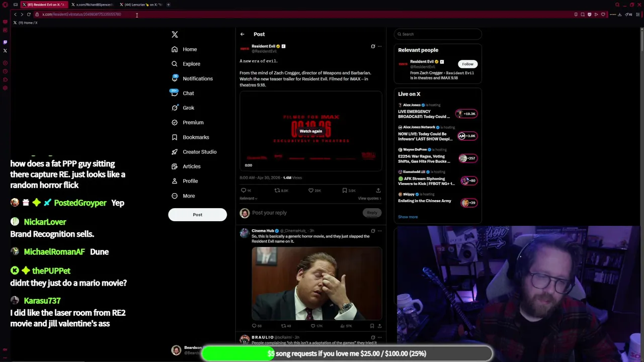The height and width of the screenshot is (362, 644).
Task: Bookmark the Resident Evil post
Action: (x=345, y=191)
